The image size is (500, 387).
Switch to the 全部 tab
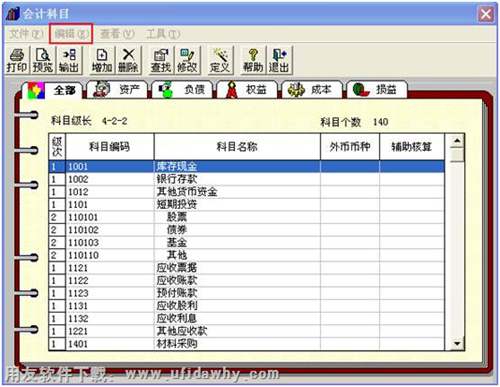[52, 90]
